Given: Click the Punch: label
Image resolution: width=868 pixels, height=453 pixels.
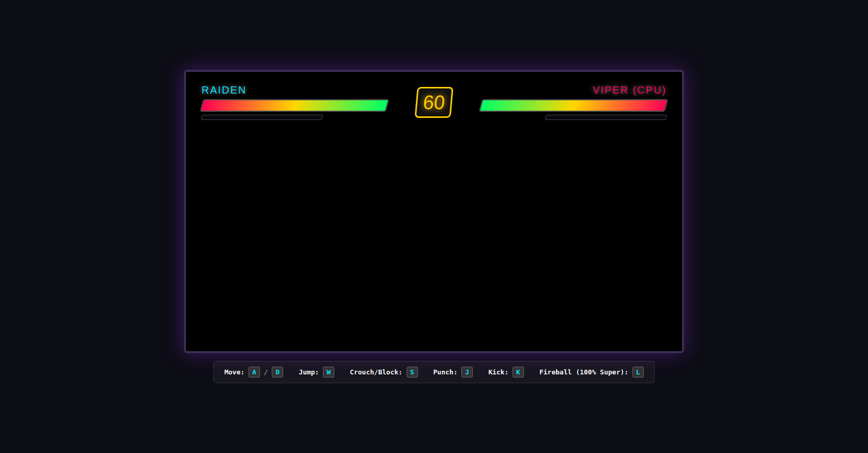Looking at the screenshot, I should pos(445,372).
